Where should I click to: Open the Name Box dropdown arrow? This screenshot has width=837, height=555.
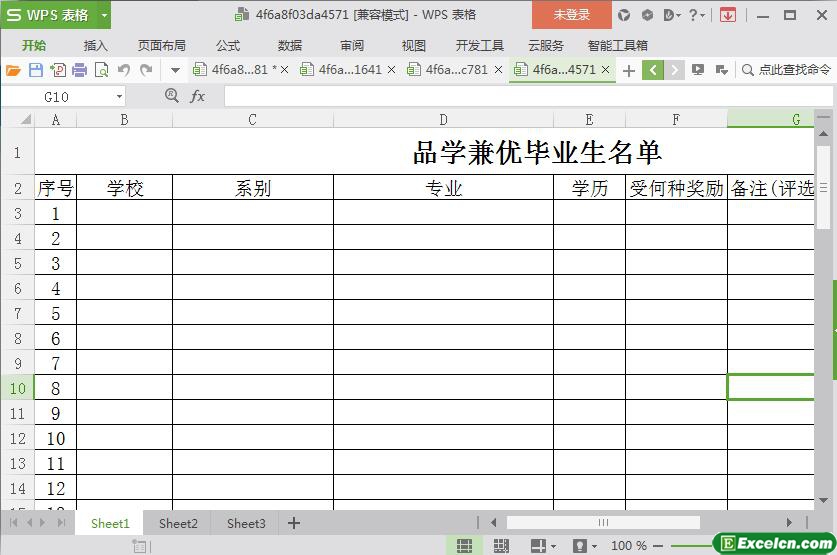tap(119, 97)
